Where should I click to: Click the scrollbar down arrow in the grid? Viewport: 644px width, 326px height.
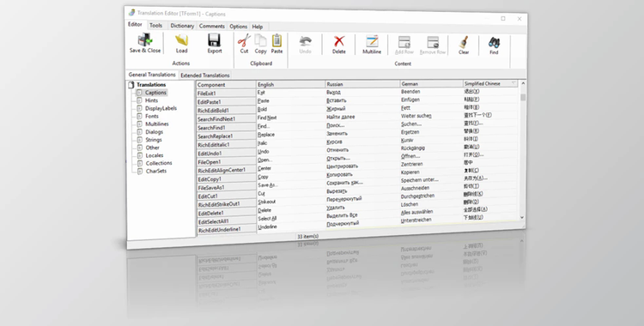point(522,217)
